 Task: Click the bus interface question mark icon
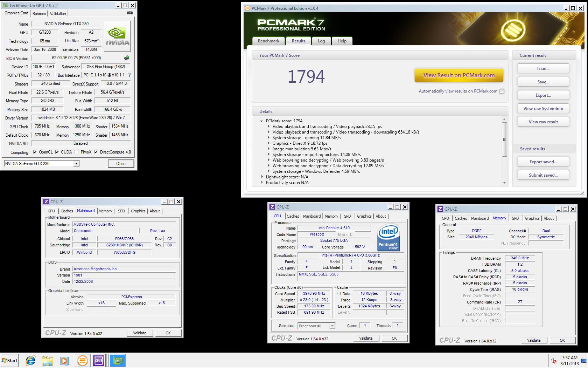pos(129,75)
